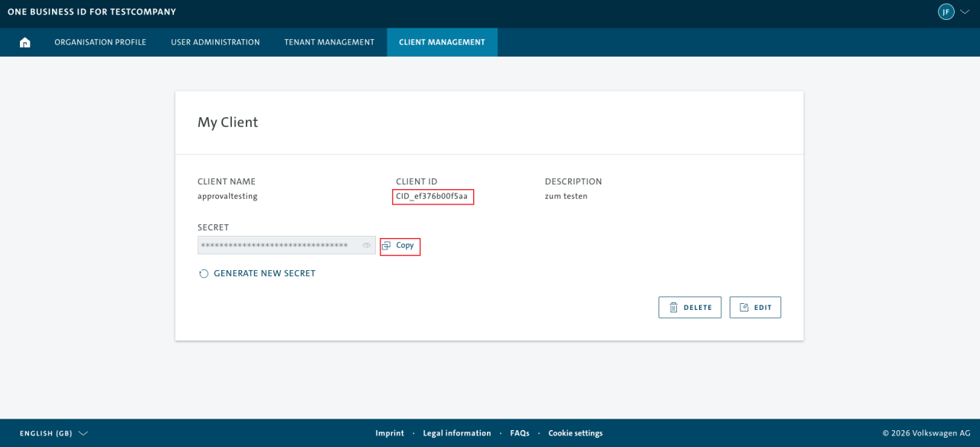Reveal the secret with the eye toggle

(365, 245)
